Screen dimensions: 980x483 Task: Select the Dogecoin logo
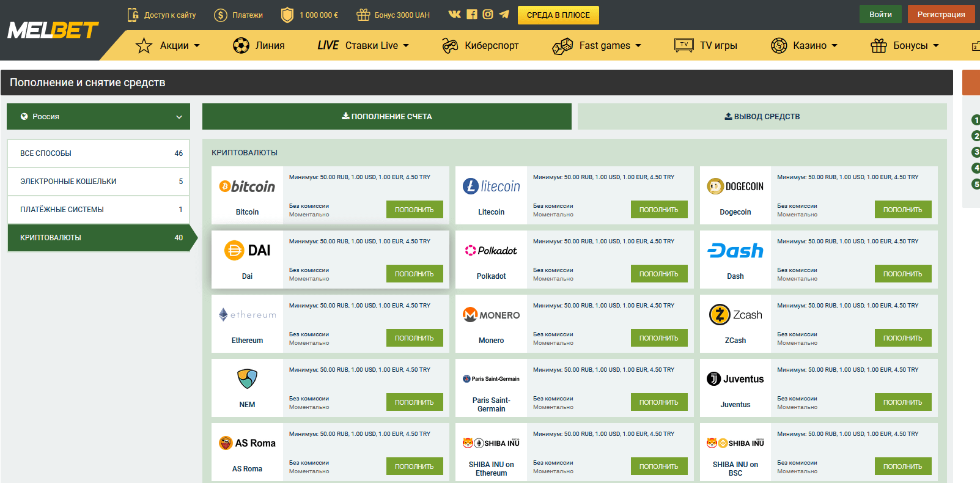(x=735, y=186)
